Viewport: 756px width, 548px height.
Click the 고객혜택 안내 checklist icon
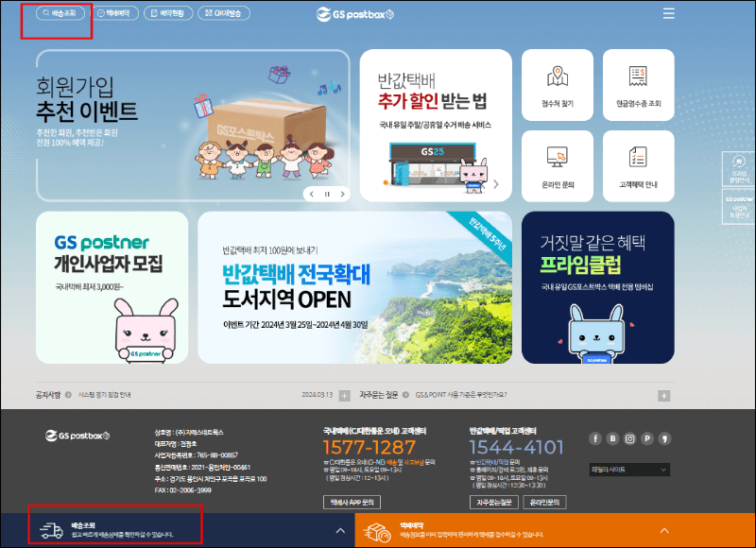(638, 157)
